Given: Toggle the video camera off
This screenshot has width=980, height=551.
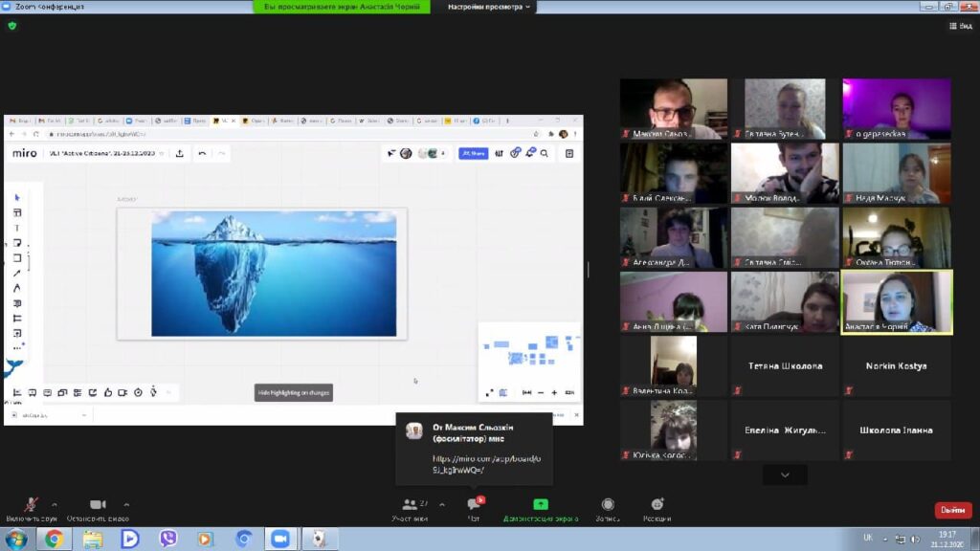Looking at the screenshot, I should pyautogui.click(x=98, y=505).
